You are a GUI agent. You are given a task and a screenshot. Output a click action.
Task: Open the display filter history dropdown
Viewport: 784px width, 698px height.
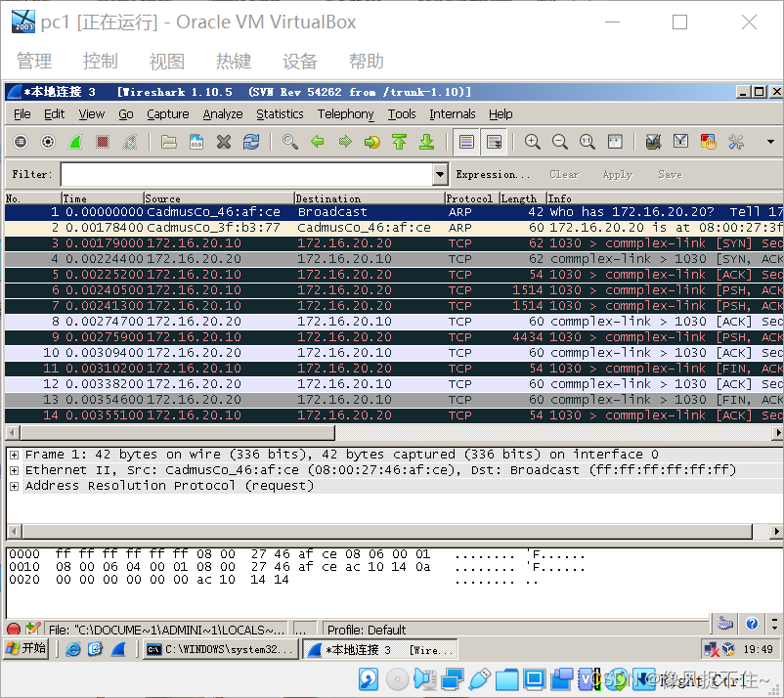pos(440,174)
